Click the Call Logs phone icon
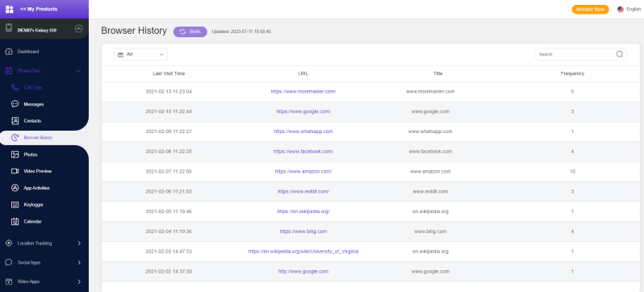 tap(15, 87)
